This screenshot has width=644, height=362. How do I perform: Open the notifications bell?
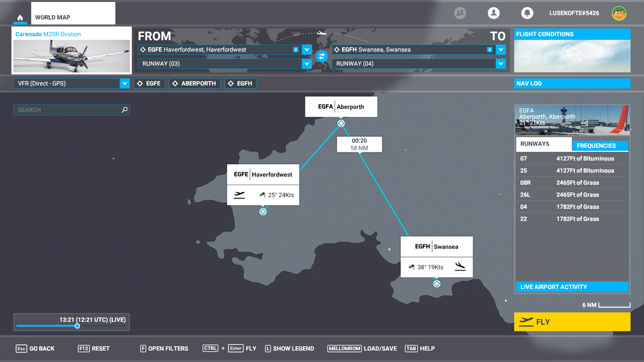tap(527, 13)
